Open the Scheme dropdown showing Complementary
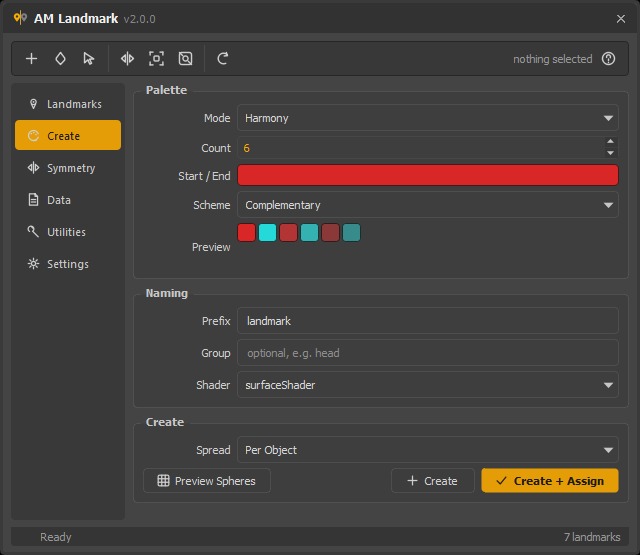This screenshot has width=640, height=555. [x=428, y=205]
